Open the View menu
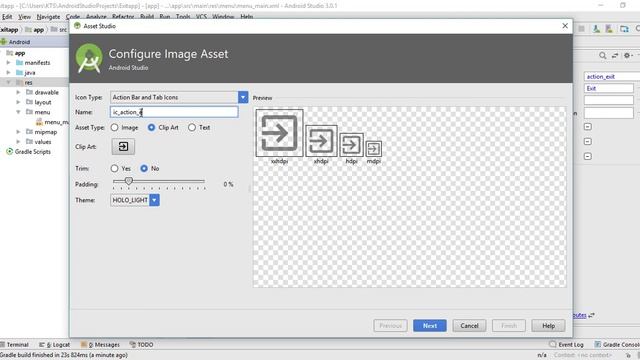Screen dimensions: 640x360 [24, 17]
